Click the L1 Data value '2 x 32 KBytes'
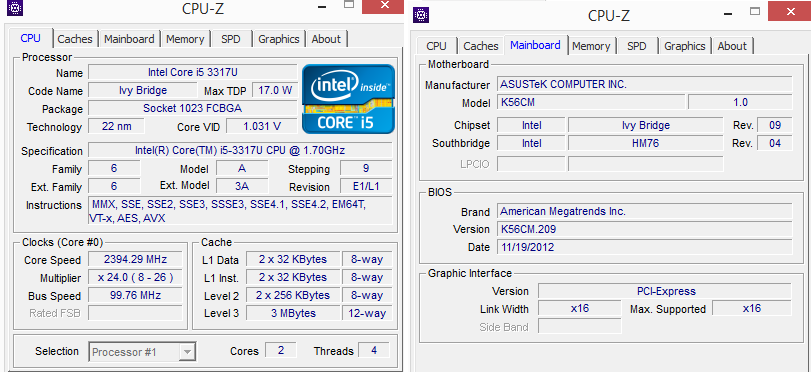The image size is (811, 372). (293, 259)
